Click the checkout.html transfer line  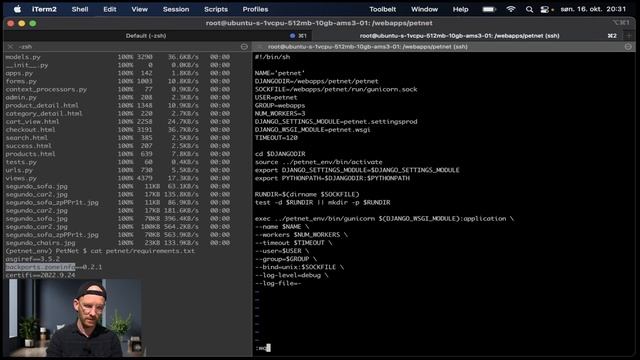[118, 130]
